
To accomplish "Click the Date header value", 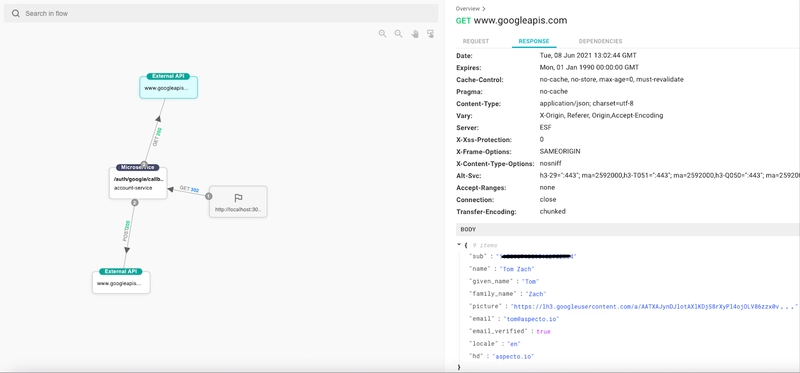I will coord(588,56).
